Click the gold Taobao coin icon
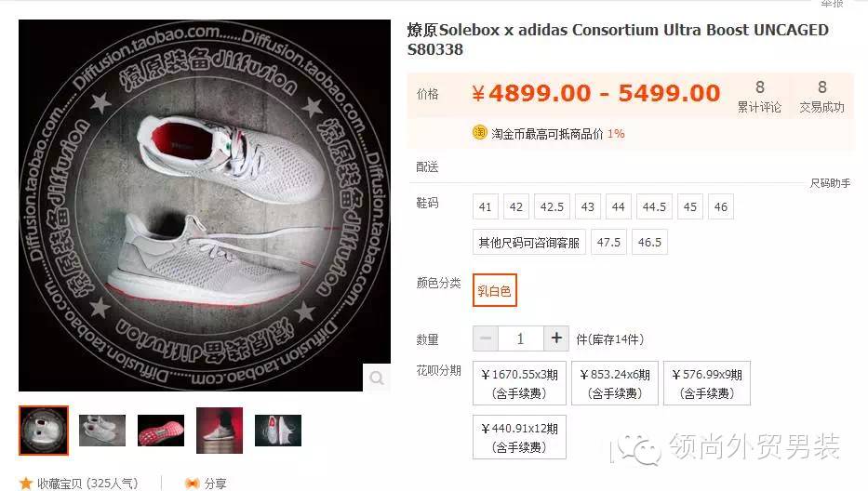868x491 pixels. point(479,133)
